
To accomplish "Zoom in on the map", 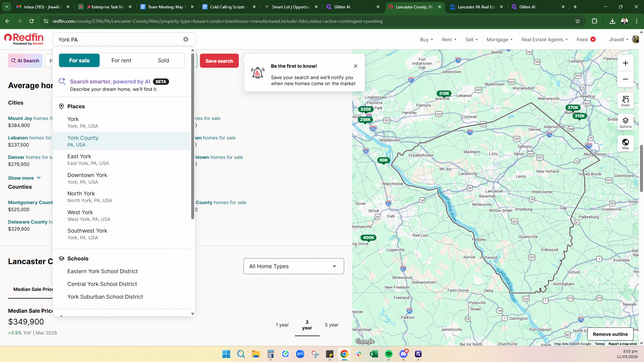I will pos(626,63).
